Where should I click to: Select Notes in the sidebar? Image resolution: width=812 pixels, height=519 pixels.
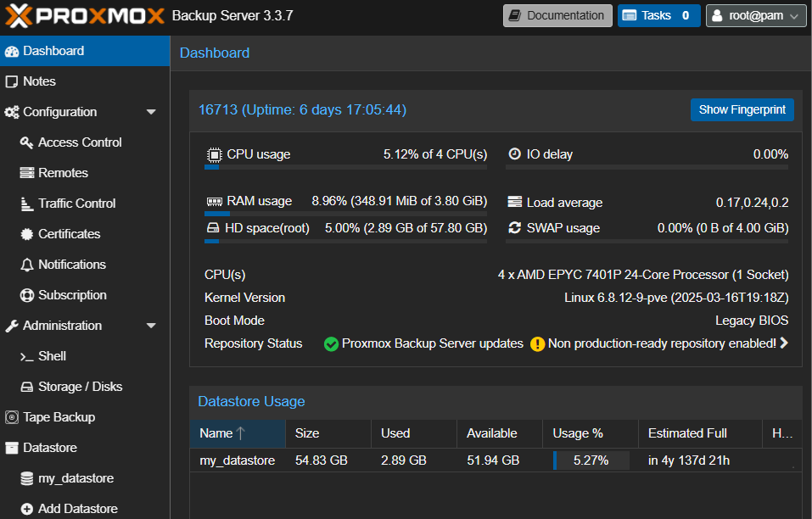coord(39,81)
